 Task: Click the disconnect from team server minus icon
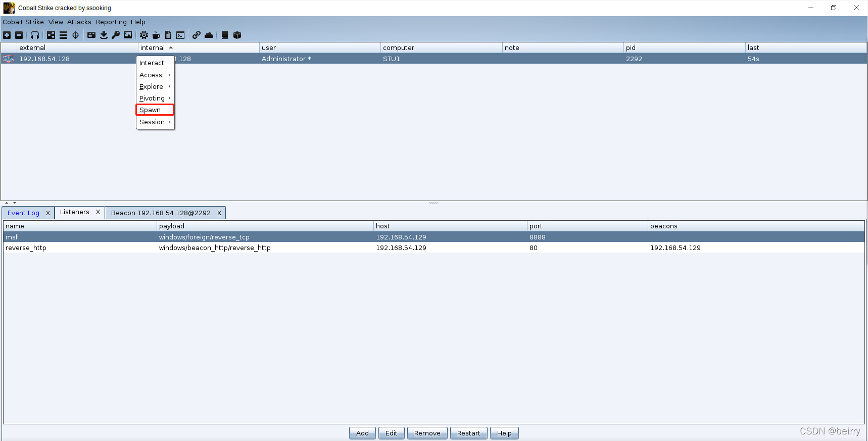[x=19, y=35]
